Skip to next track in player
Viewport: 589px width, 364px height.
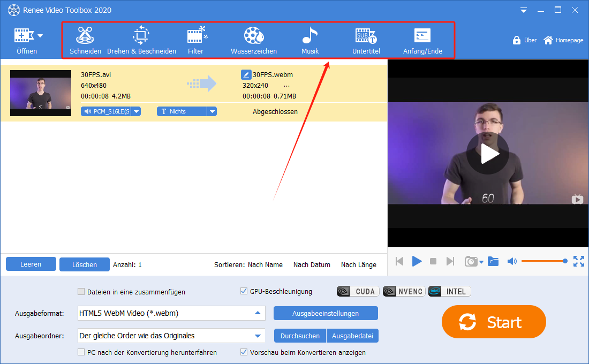(450, 261)
